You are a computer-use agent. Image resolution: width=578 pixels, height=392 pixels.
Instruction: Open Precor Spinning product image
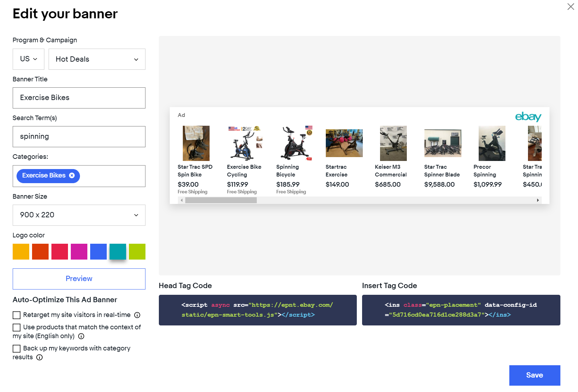492,143
